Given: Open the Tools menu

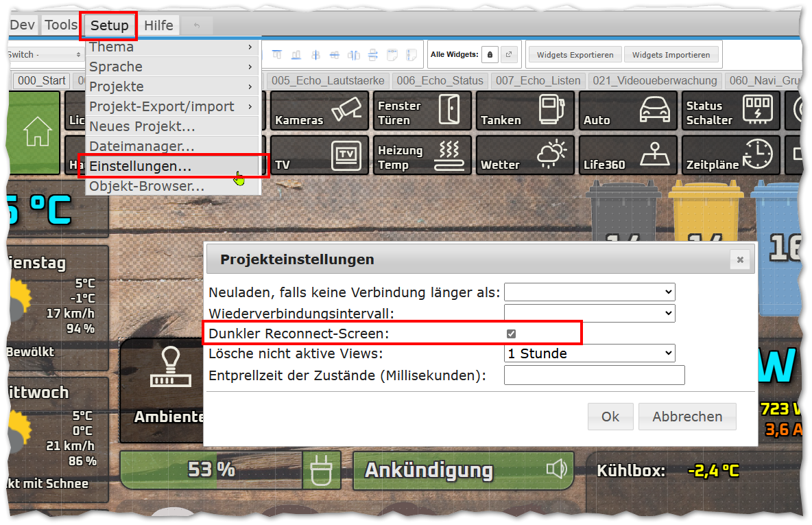Looking at the screenshot, I should 60,25.
